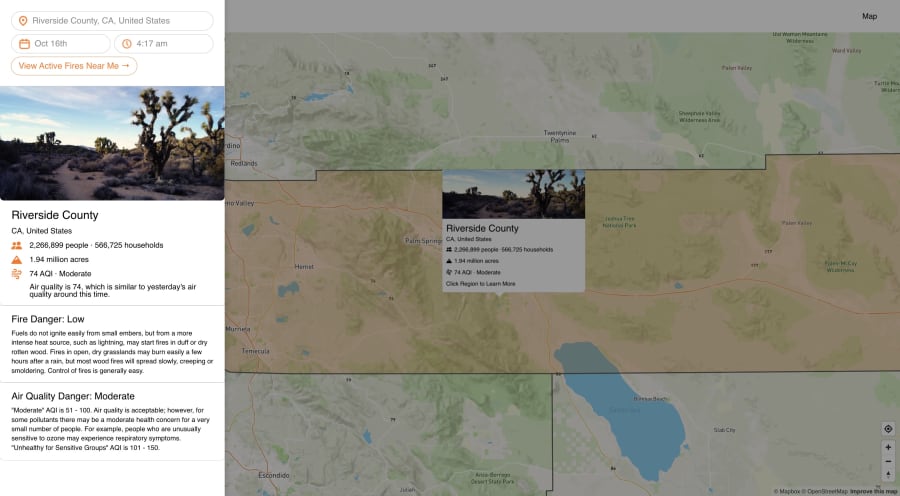900x496 pixels.
Task: Click the Slab City label on the map
Action: 724,430
